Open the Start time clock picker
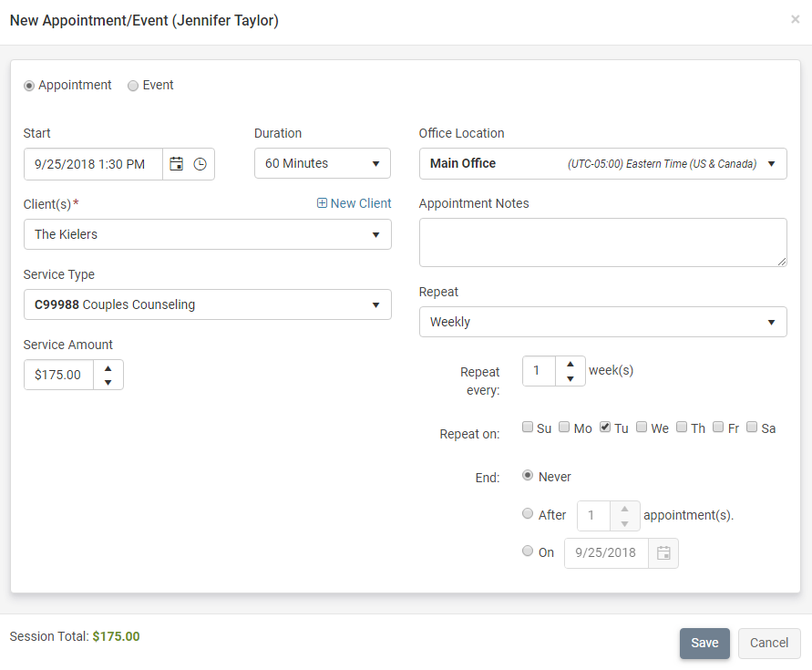812x670 pixels. point(200,164)
